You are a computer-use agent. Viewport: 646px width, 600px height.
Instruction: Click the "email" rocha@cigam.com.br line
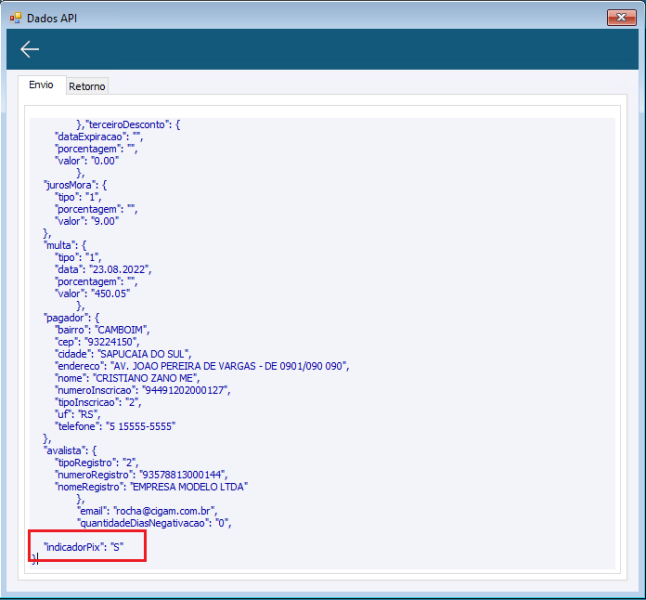pyautogui.click(x=147, y=511)
